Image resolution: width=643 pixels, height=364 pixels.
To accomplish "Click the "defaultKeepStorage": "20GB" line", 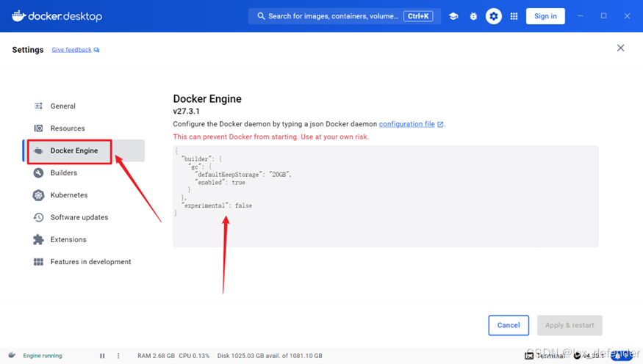I will pyautogui.click(x=243, y=175).
